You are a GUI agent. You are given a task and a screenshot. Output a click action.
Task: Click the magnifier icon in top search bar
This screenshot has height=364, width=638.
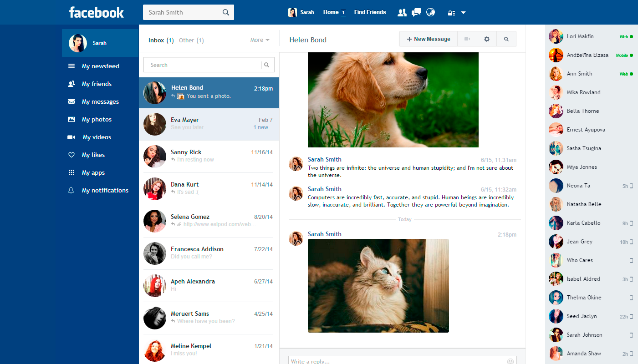point(226,12)
